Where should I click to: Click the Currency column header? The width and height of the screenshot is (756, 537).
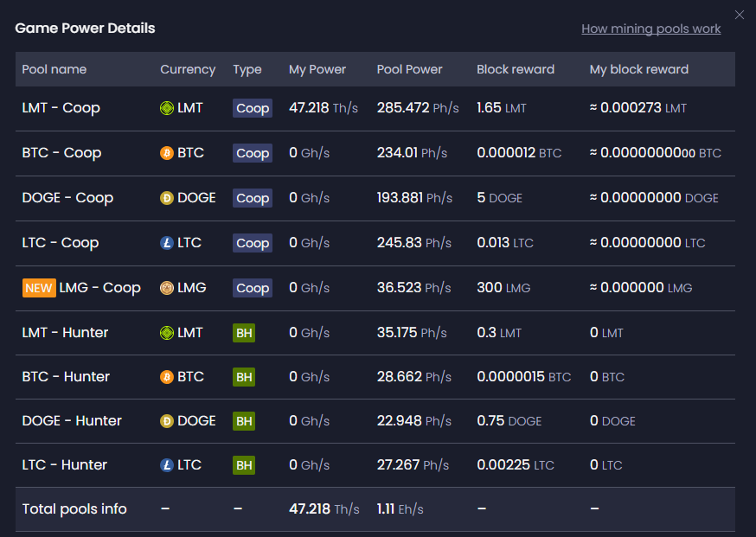(188, 69)
